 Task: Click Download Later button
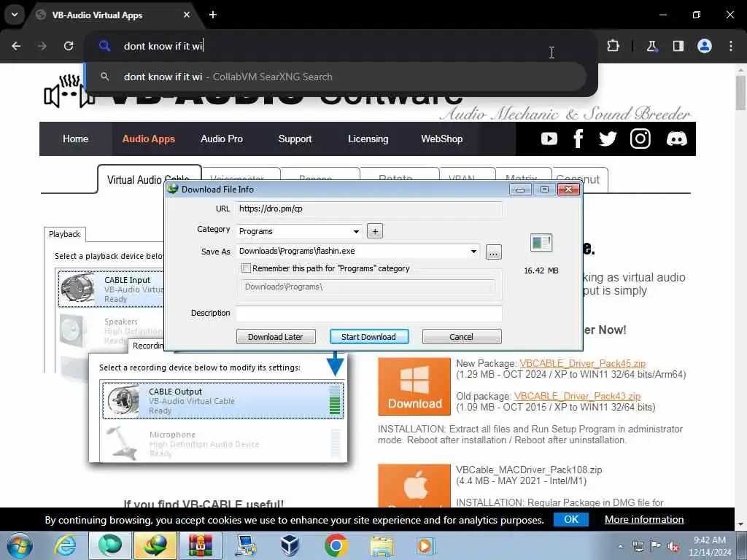coord(275,337)
